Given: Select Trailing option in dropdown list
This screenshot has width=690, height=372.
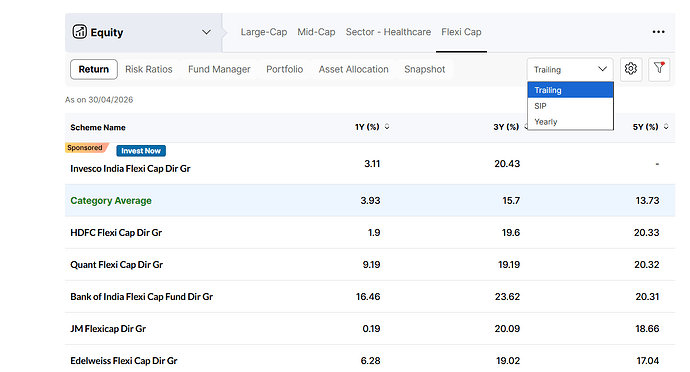Looking at the screenshot, I should tap(570, 90).
